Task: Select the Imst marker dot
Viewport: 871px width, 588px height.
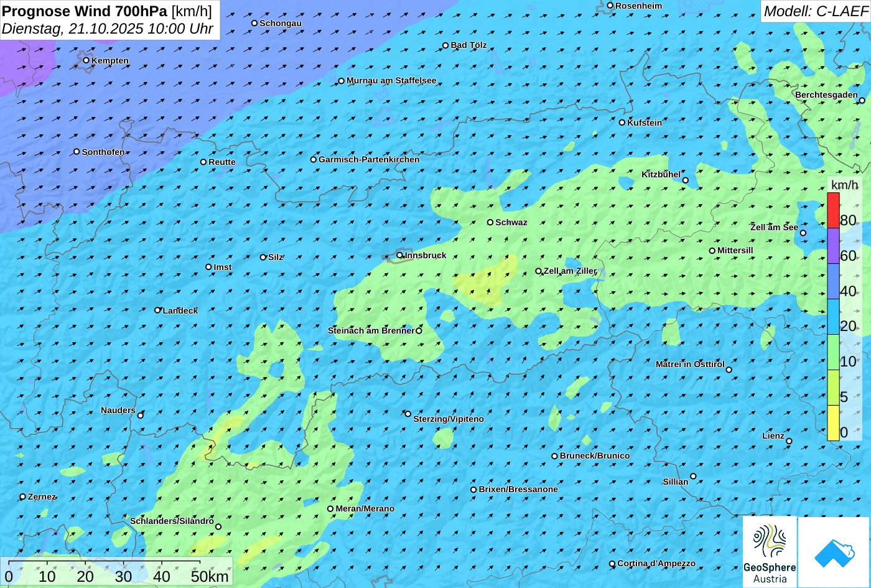Action: coord(208,267)
